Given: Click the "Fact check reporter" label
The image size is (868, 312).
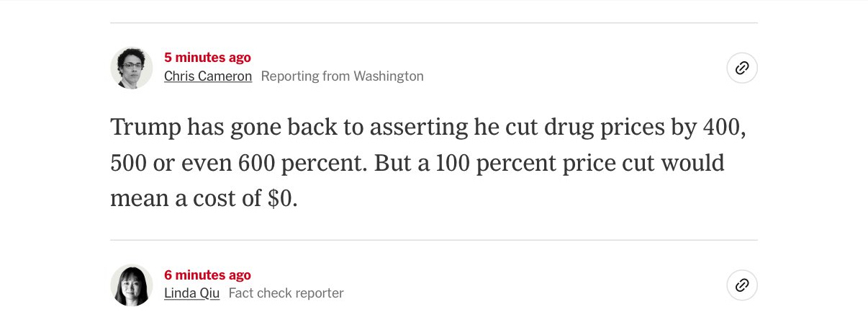Looking at the screenshot, I should [x=286, y=293].
